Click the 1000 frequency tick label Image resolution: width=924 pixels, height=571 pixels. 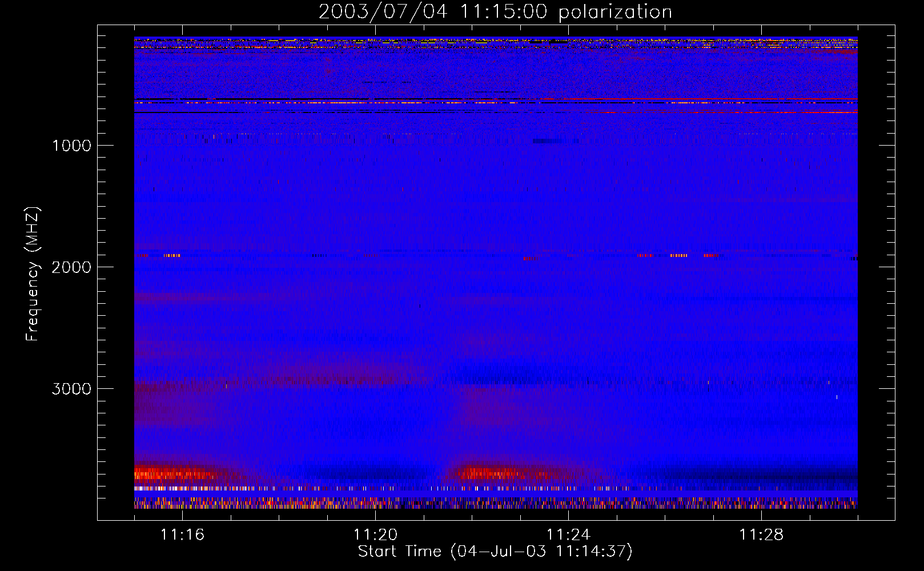coord(71,146)
